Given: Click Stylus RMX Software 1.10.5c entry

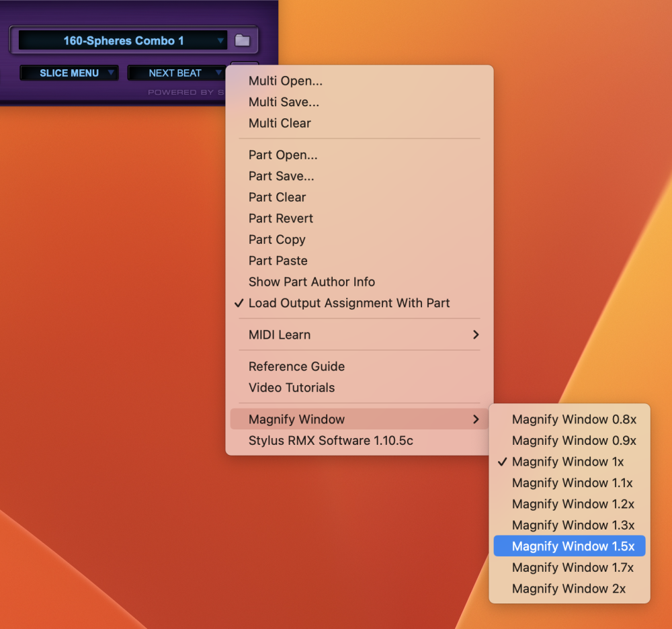Looking at the screenshot, I should point(359,440).
